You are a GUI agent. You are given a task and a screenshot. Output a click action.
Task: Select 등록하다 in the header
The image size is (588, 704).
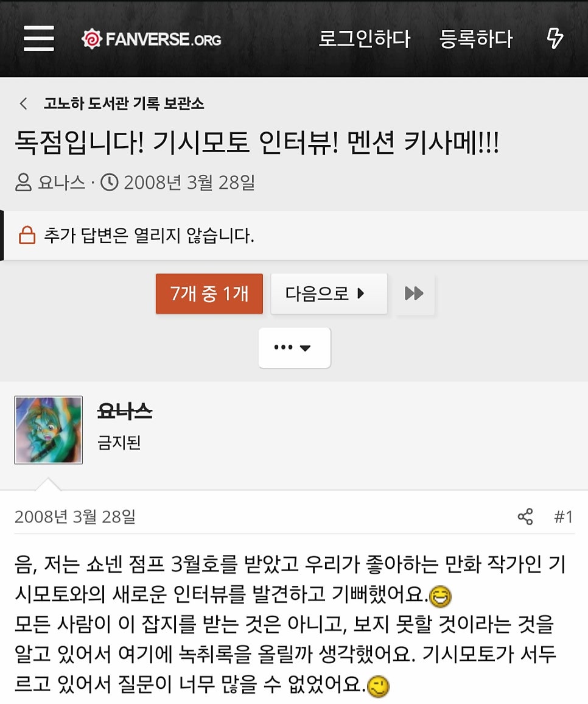tap(476, 38)
